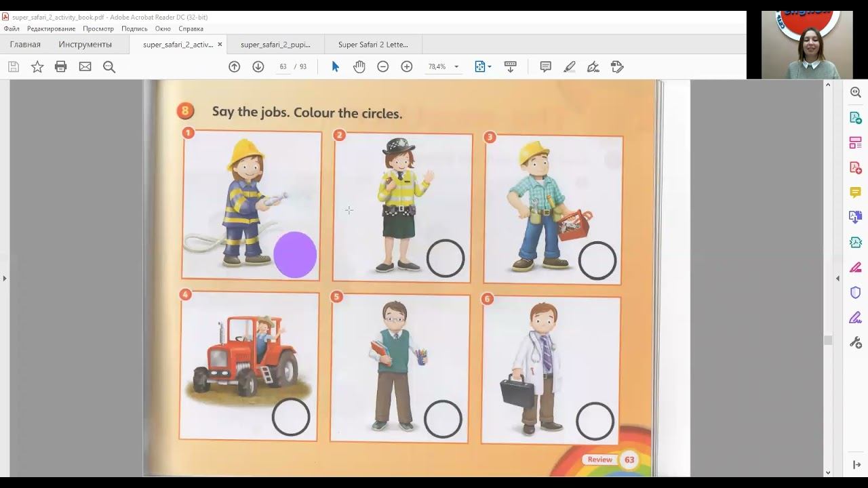Open the pink layout tool in right pane
Viewport: 868px width, 488px height.
(856, 143)
